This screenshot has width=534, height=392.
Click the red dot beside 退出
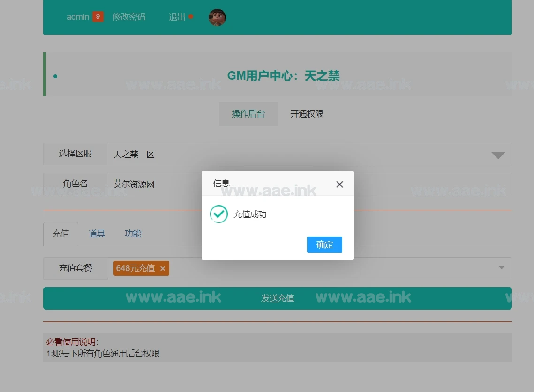pos(191,17)
